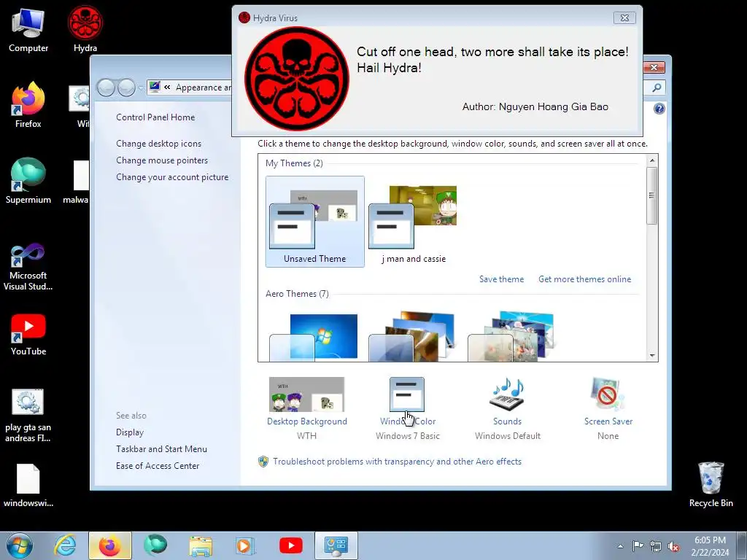Click the Control Panel taskbar button
Image resolution: width=747 pixels, height=560 pixels.
(336, 545)
